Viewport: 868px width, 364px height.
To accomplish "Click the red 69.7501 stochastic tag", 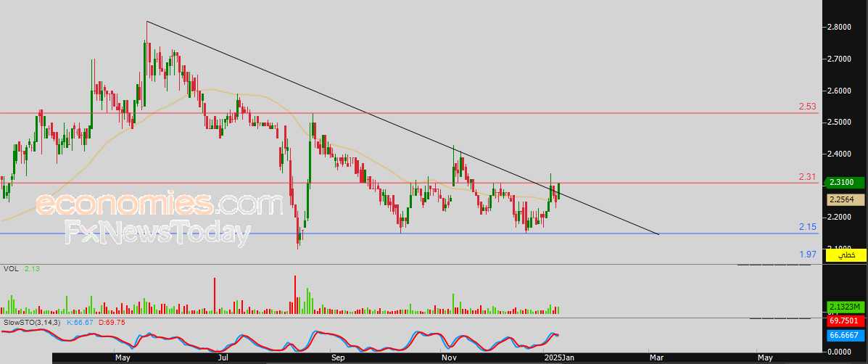I will click(x=846, y=320).
